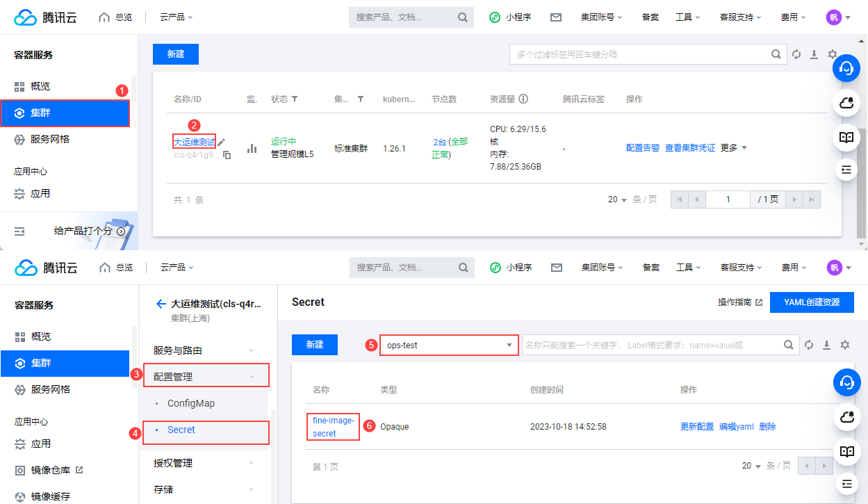Open the settings gear on the Secret page
The height and width of the screenshot is (504, 868).
(845, 345)
